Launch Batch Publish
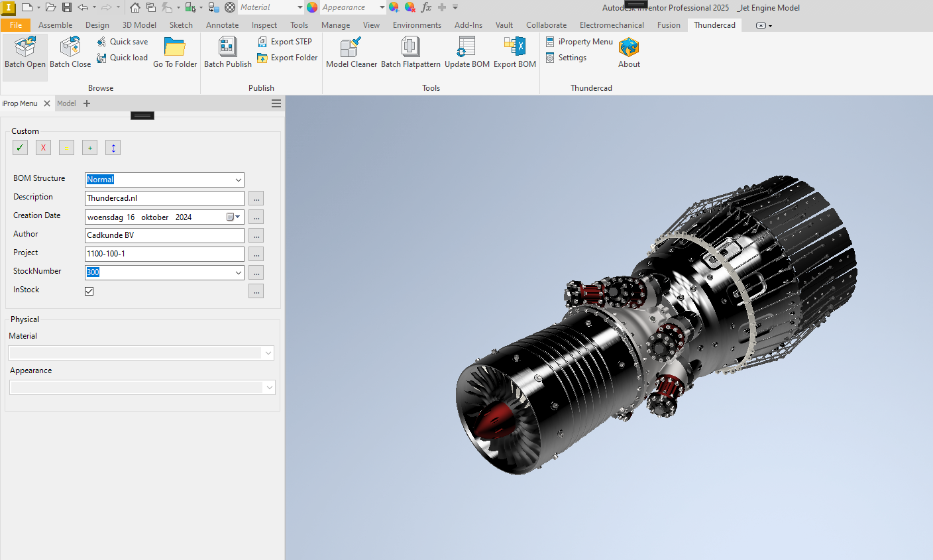933x560 pixels. click(x=227, y=48)
